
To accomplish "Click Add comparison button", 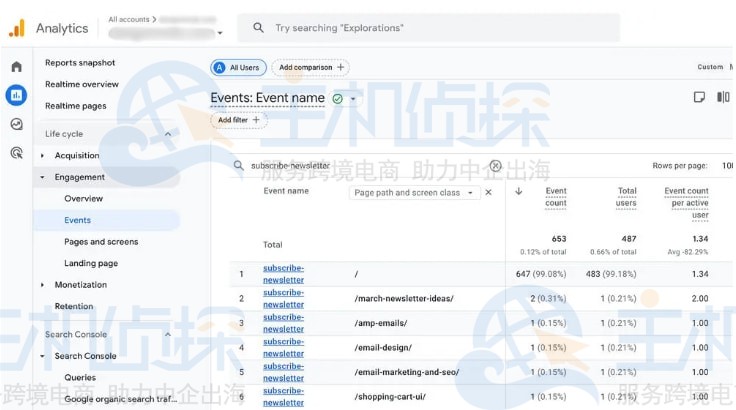I will click(x=311, y=68).
